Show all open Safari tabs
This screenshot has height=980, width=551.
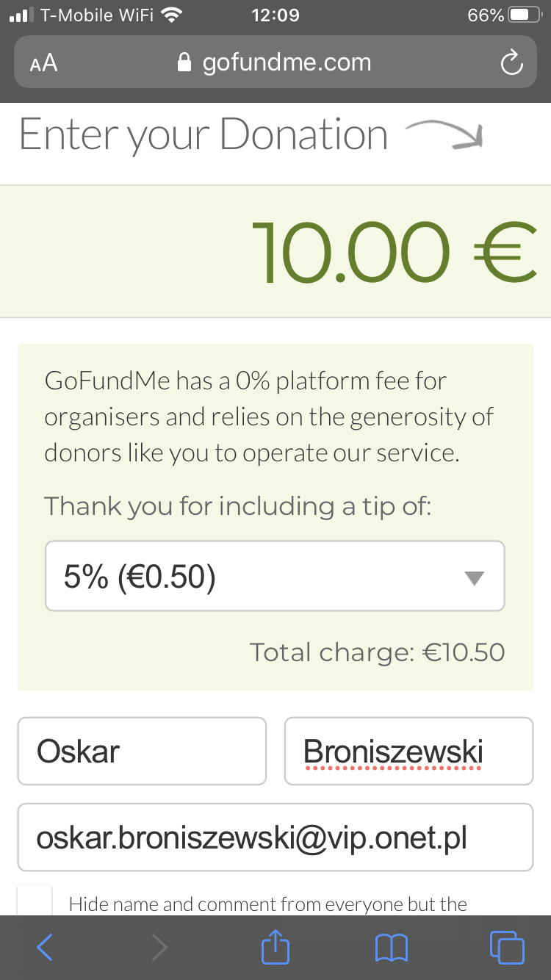[x=506, y=948]
